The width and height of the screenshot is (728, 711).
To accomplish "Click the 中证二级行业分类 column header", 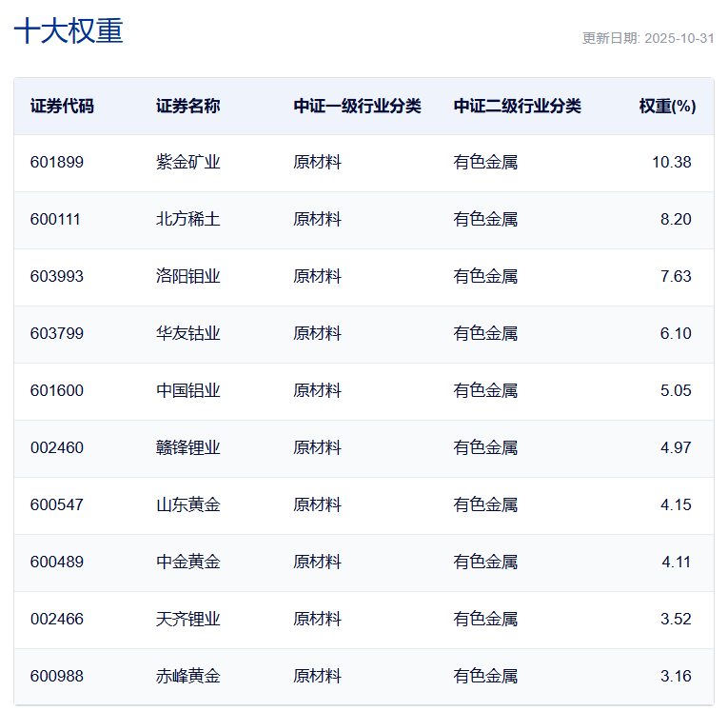I will [x=518, y=106].
